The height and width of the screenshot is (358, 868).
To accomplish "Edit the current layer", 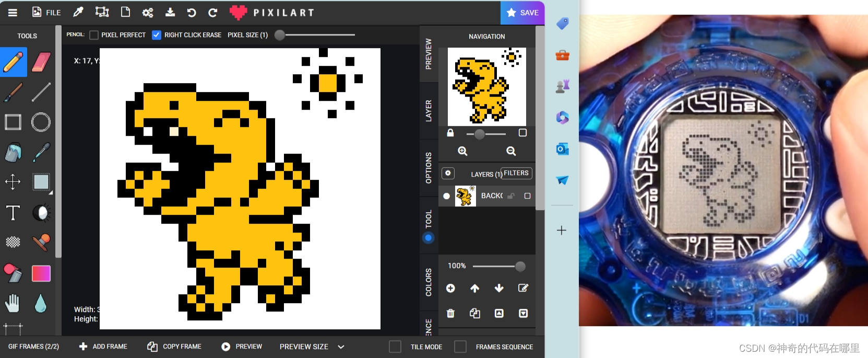I will click(x=523, y=288).
